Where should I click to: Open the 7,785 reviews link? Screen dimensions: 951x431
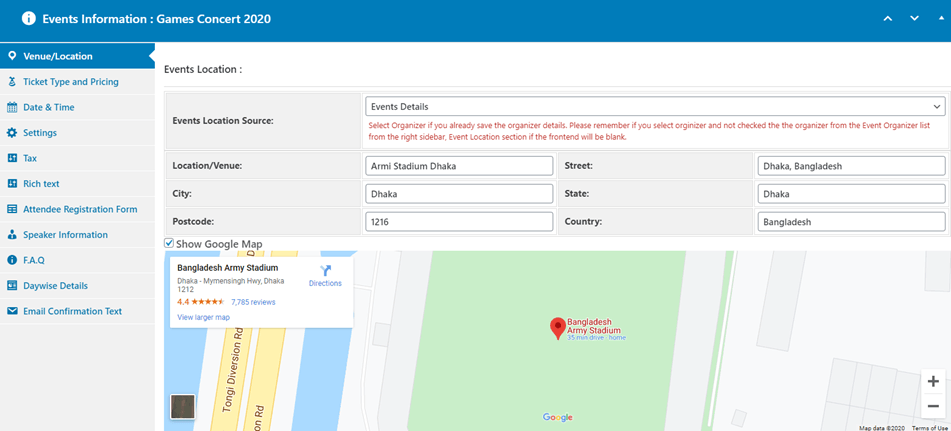point(253,301)
